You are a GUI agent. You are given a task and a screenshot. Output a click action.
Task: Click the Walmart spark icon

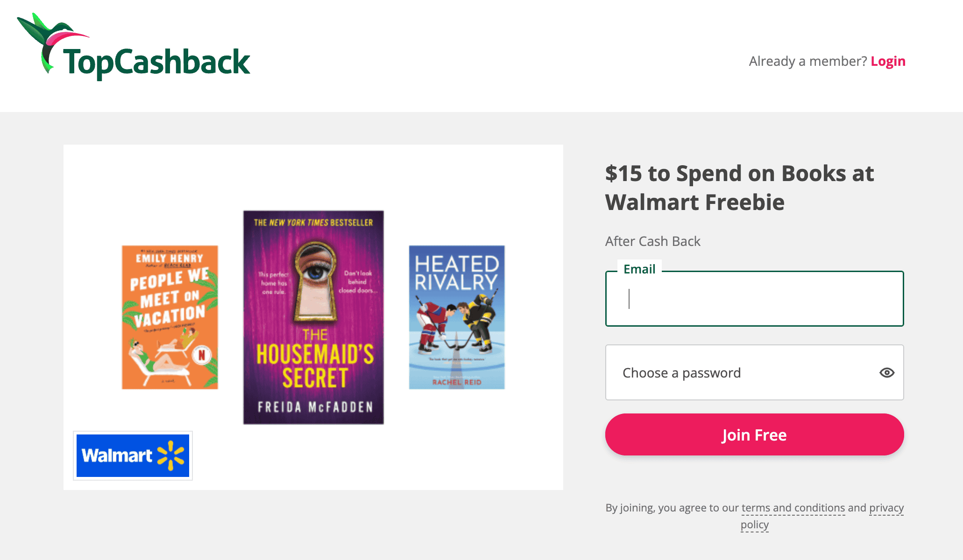(x=171, y=455)
